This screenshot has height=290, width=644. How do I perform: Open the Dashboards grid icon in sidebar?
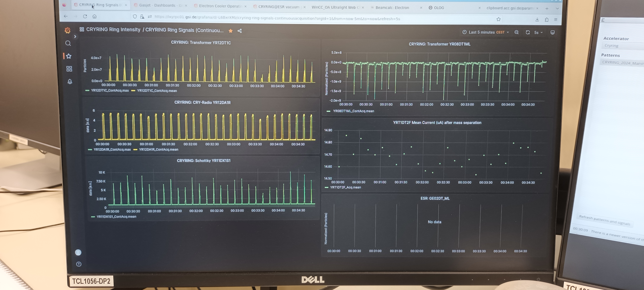(x=69, y=69)
